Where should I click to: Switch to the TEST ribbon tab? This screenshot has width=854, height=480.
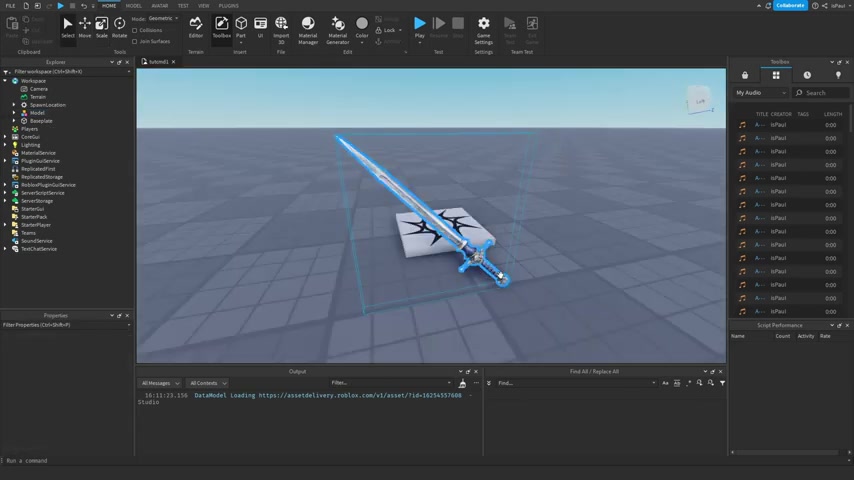pyautogui.click(x=183, y=5)
